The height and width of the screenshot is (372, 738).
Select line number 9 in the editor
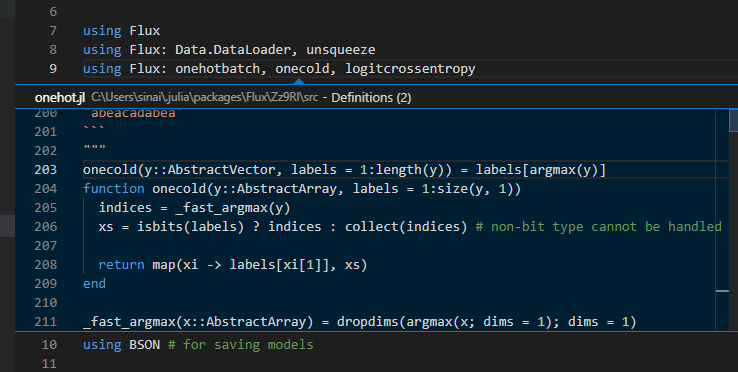[x=53, y=69]
